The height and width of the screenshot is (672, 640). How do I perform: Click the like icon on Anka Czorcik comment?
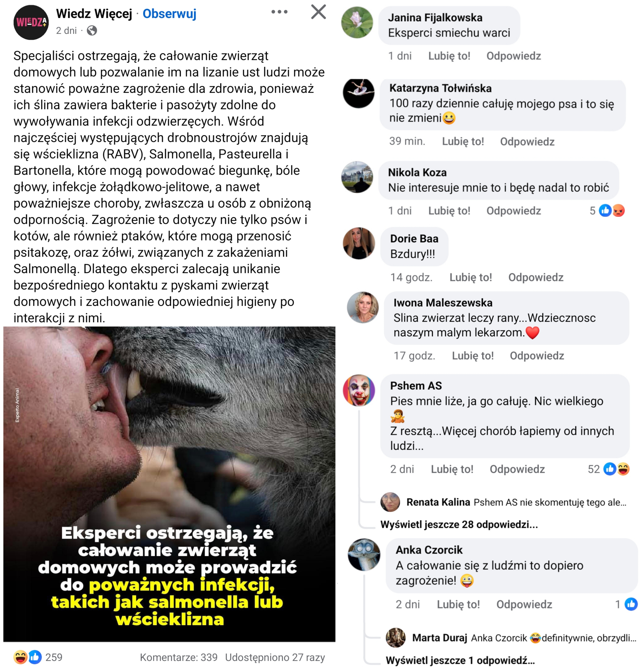[x=631, y=604]
